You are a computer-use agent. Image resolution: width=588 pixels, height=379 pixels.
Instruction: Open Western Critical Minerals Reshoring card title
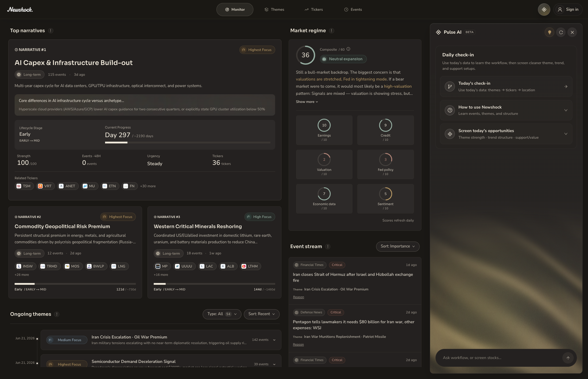pos(198,227)
